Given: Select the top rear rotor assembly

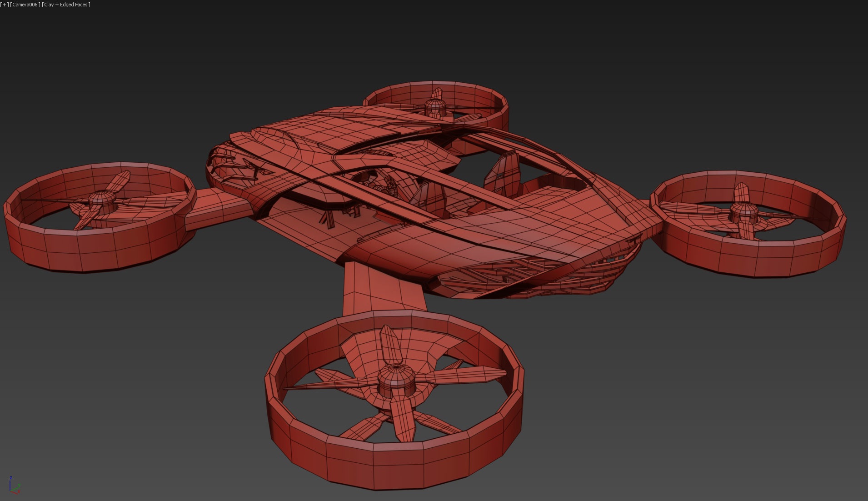Looking at the screenshot, I should (436, 105).
